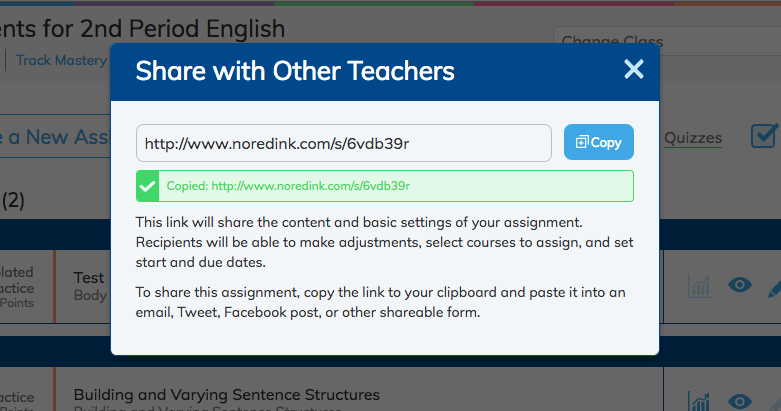Click the Copied link text in green banner
The image size is (781, 411).
(x=288, y=186)
